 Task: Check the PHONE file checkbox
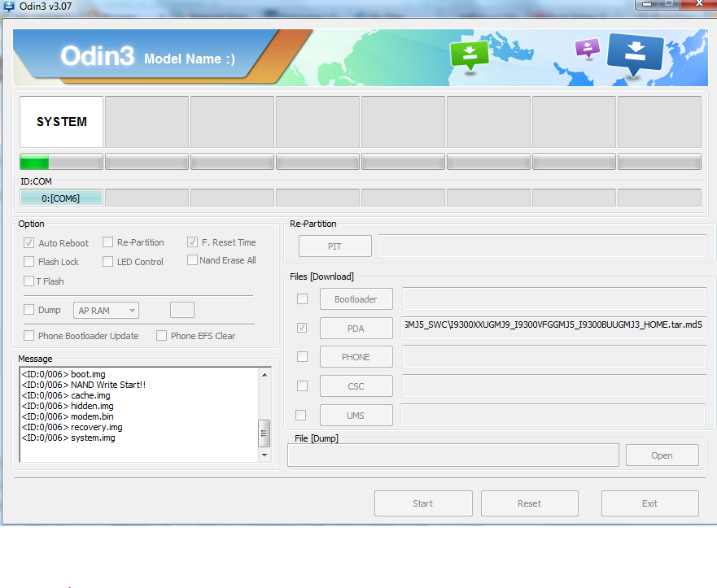[302, 357]
